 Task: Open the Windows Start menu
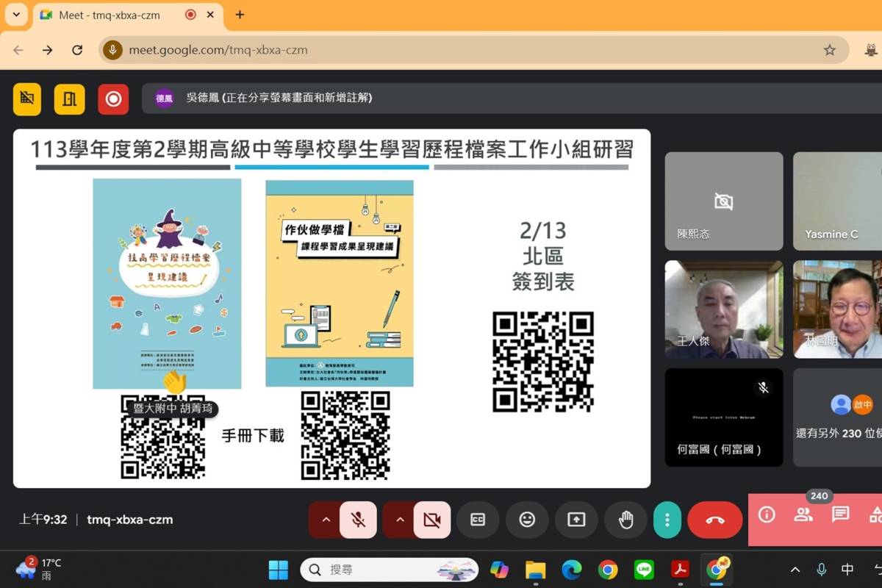point(279,570)
